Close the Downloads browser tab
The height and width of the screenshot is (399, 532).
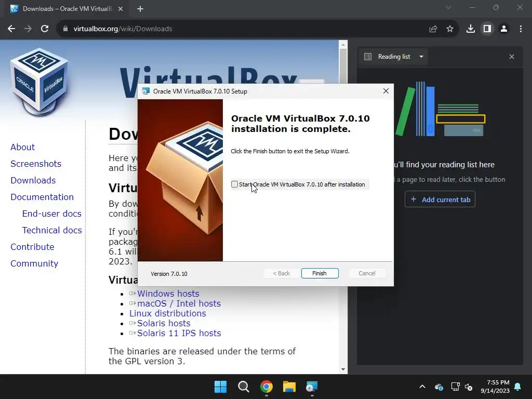(121, 9)
